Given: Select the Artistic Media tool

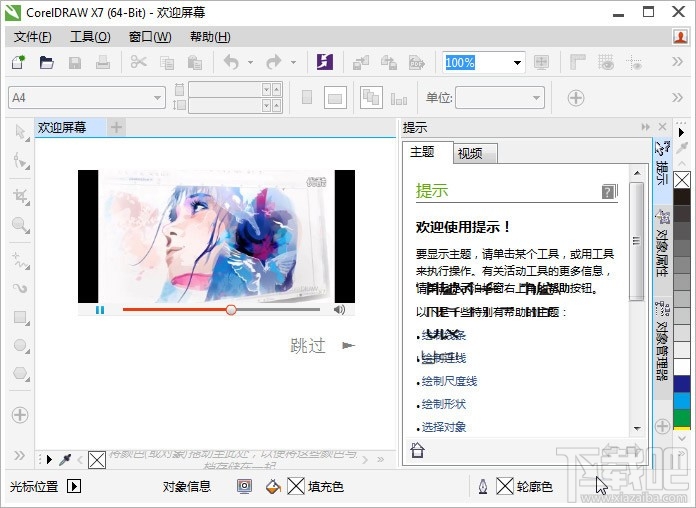Looking at the screenshot, I should point(20,289).
